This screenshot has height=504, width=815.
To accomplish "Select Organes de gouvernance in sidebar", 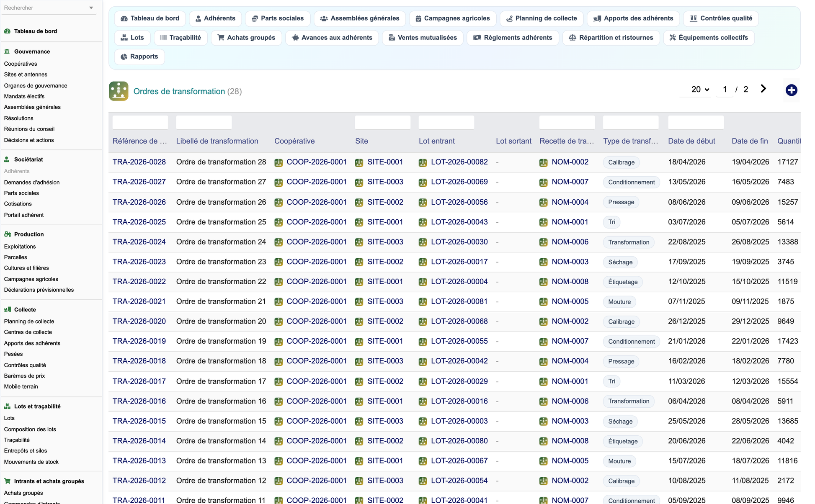I will [x=36, y=86].
